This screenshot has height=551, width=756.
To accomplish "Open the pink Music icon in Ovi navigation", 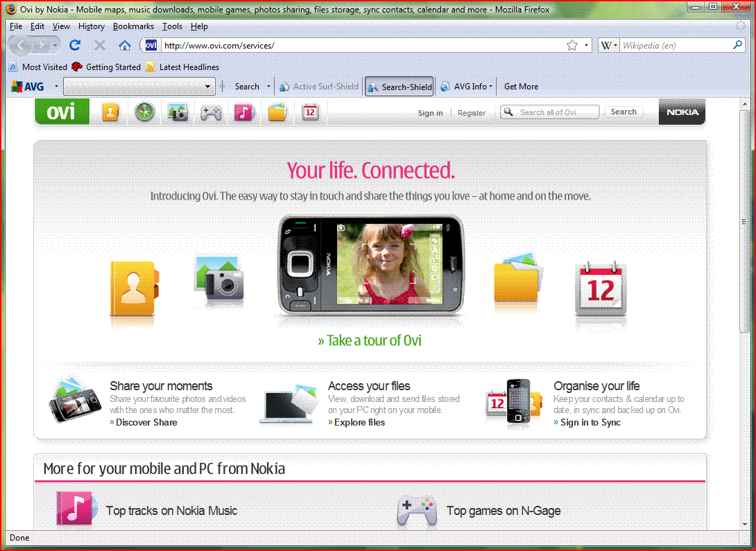I will pyautogui.click(x=244, y=113).
